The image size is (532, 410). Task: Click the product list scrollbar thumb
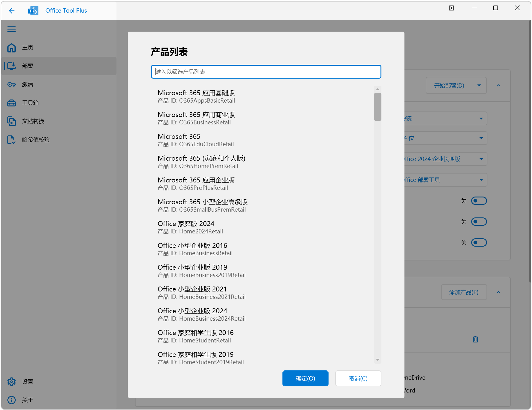point(378,107)
